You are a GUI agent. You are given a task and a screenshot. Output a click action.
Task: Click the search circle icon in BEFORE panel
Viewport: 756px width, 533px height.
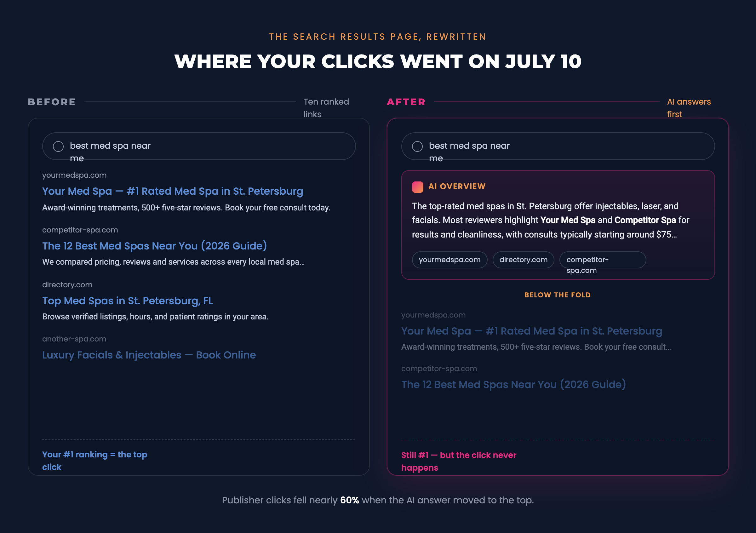click(58, 146)
